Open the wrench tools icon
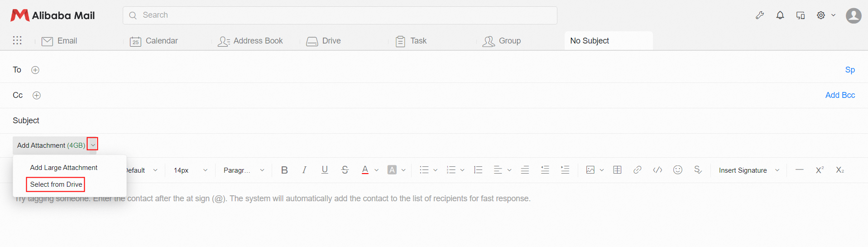Image resolution: width=868 pixels, height=247 pixels. (760, 15)
